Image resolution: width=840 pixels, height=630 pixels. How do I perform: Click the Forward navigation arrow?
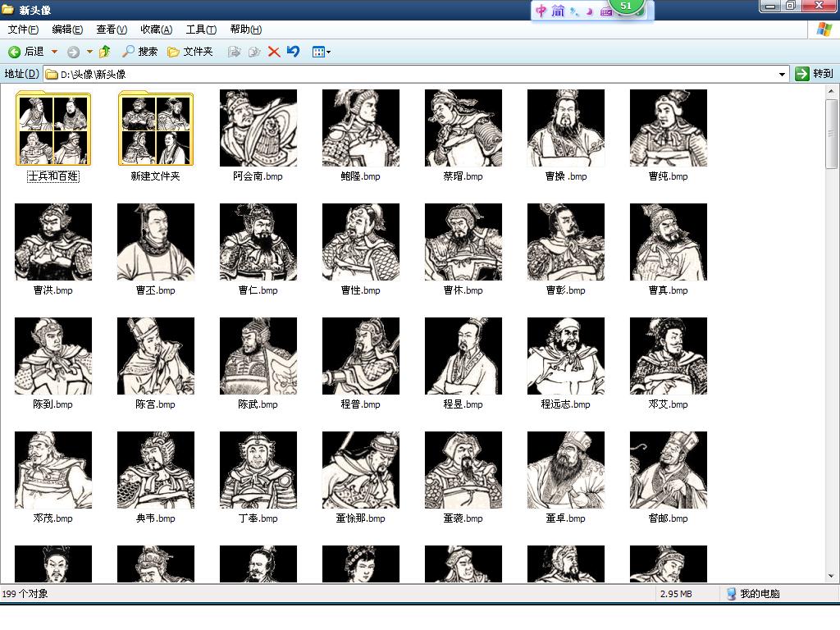pyautogui.click(x=73, y=52)
